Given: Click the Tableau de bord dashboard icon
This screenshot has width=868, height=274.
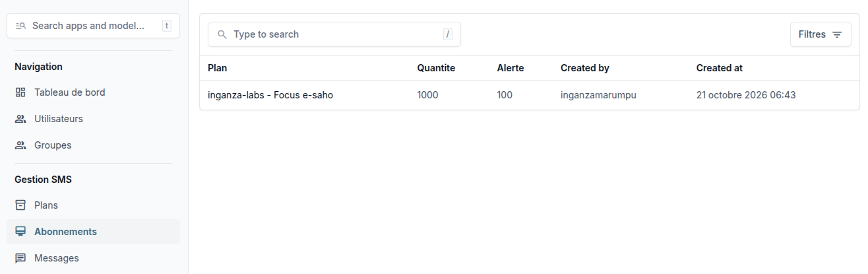Looking at the screenshot, I should point(20,92).
